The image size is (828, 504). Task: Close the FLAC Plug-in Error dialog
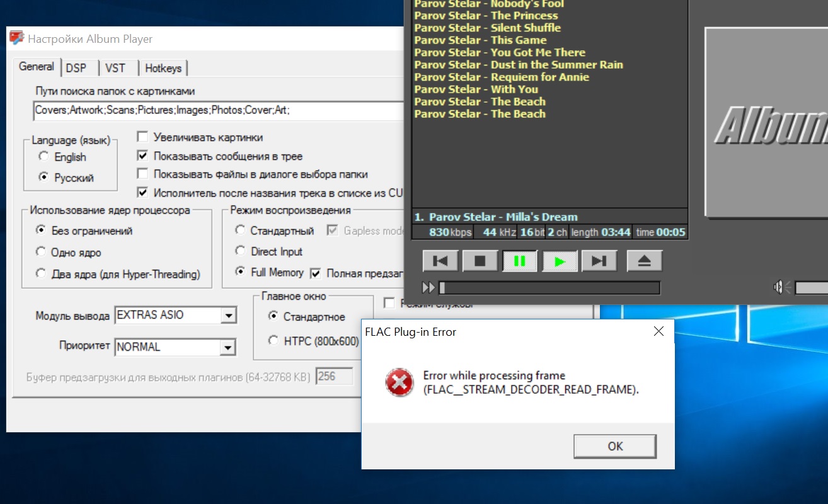658,331
